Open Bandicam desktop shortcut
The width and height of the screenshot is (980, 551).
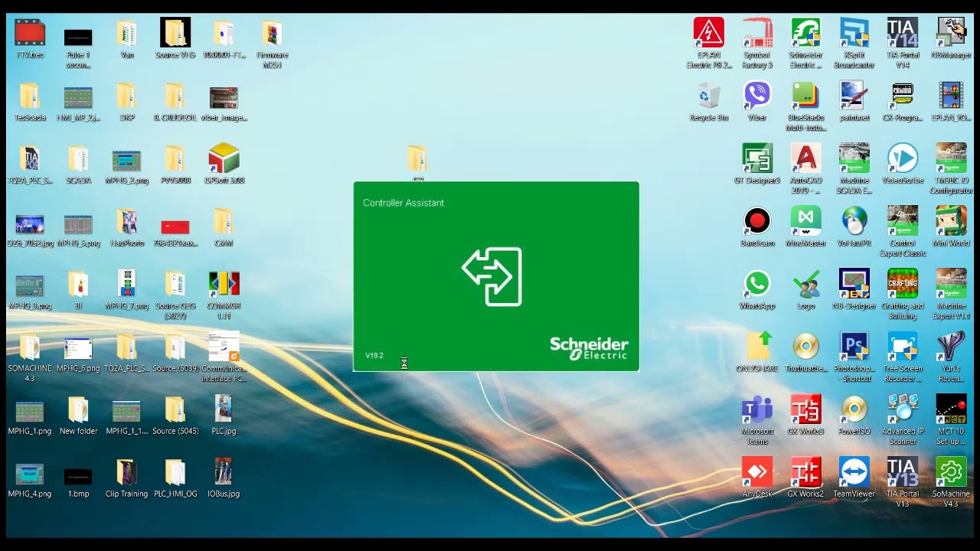point(757,221)
